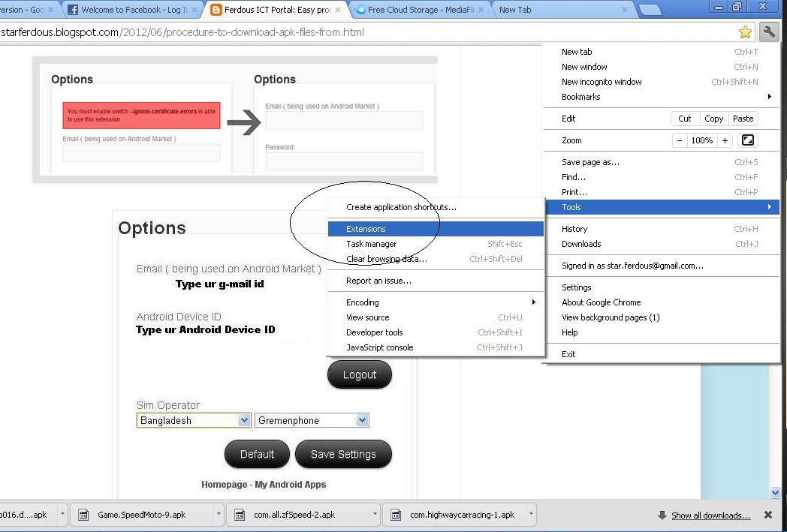The image size is (787, 532).
Task: Click View background pages (1)
Action: coord(662,317)
